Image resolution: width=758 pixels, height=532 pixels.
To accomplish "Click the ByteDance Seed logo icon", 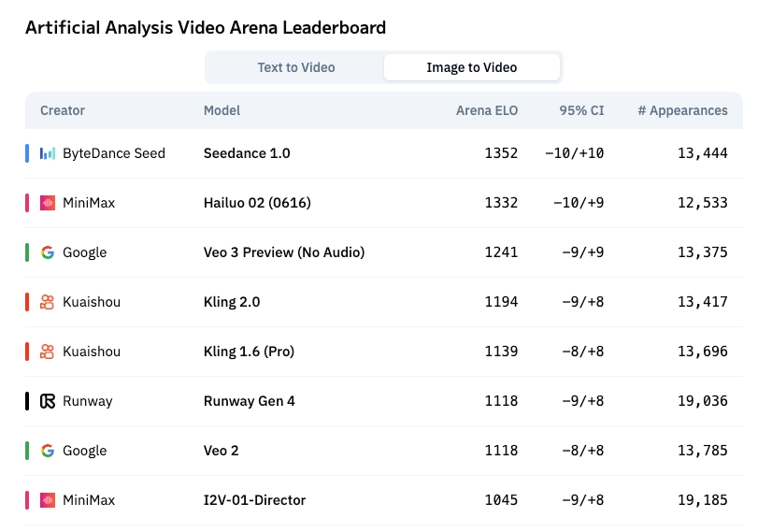I will pyautogui.click(x=48, y=153).
